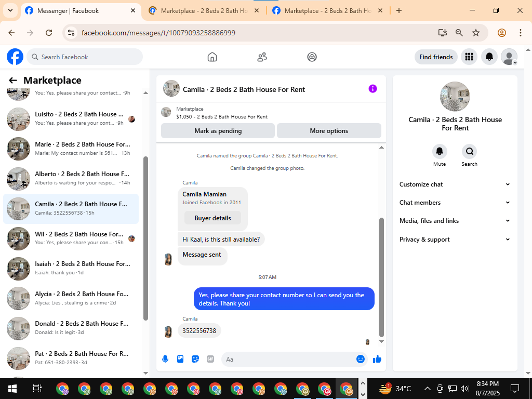Open chat with Donald
532x399 pixels.
tap(71, 328)
